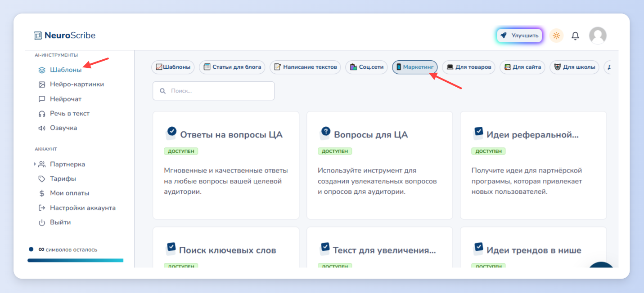The width and height of the screenshot is (644, 293).
Task: Click the remaining symbols progress bar
Action: tap(75, 260)
